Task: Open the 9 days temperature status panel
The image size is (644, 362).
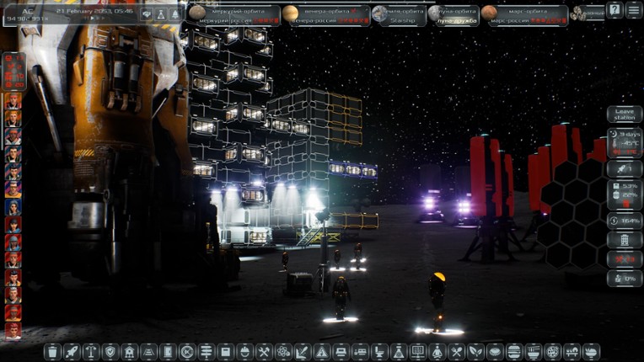Action: (x=624, y=139)
